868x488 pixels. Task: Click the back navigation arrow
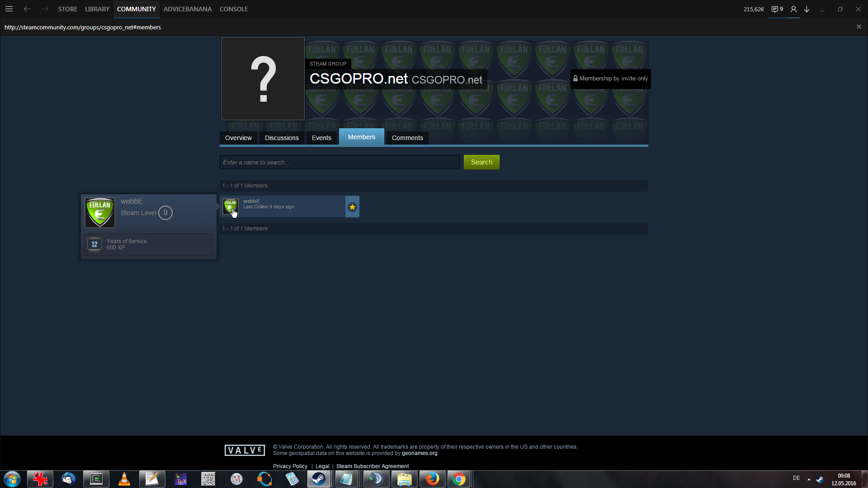click(27, 9)
